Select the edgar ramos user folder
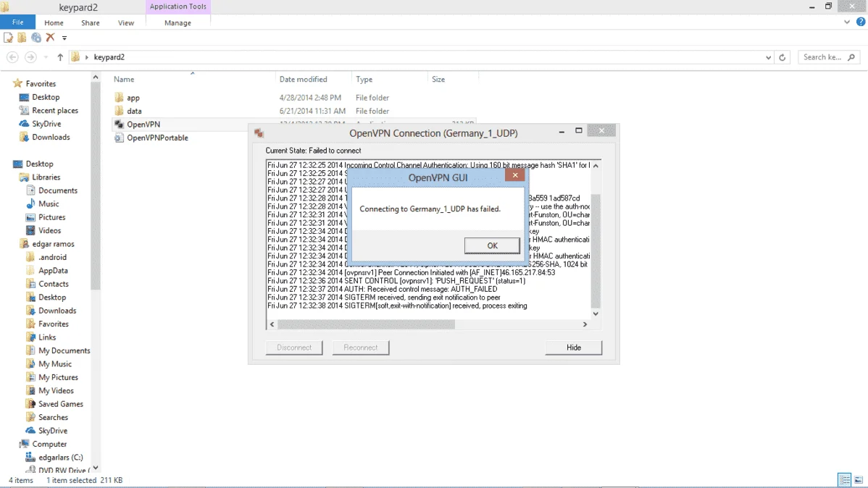The width and height of the screenshot is (868, 488). pos(53,243)
